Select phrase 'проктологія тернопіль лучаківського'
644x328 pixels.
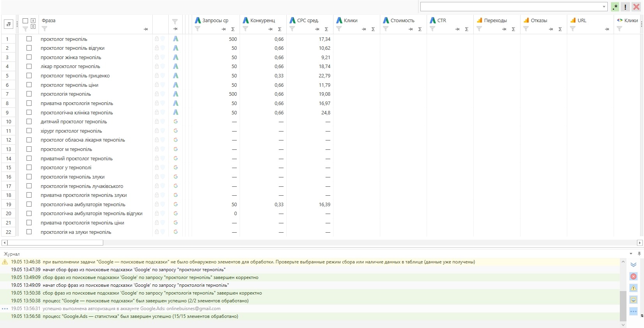[82, 186]
